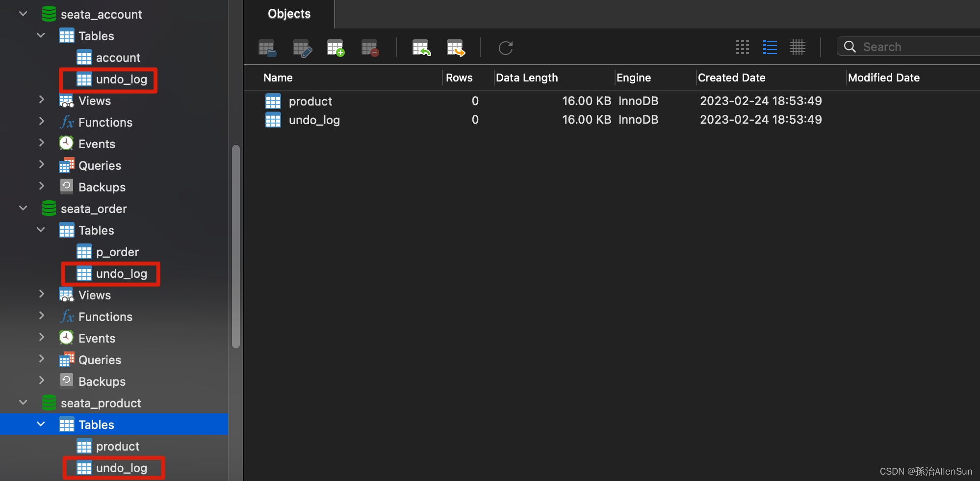Screen dimensions: 980x481
Task: Click the Views icon under seata_account
Action: click(66, 101)
